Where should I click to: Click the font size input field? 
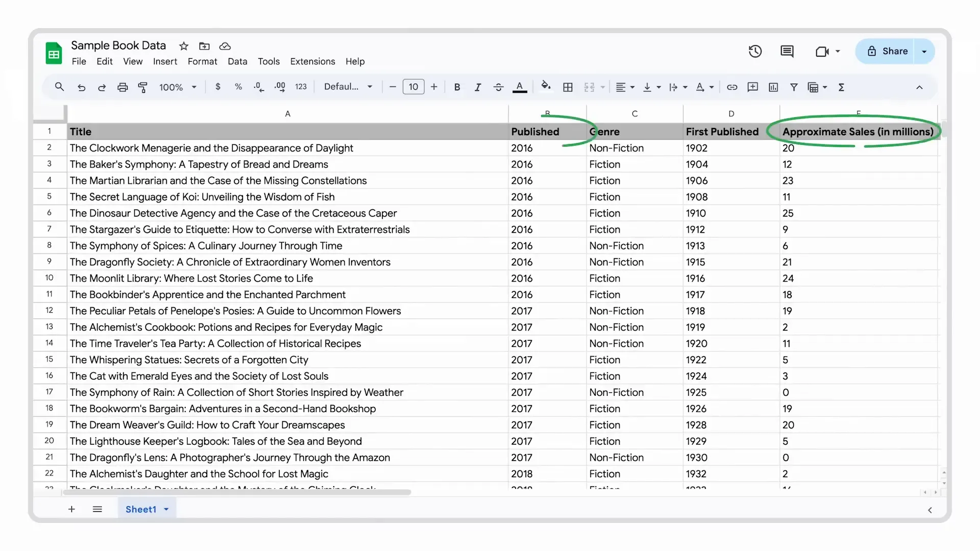[x=413, y=87]
